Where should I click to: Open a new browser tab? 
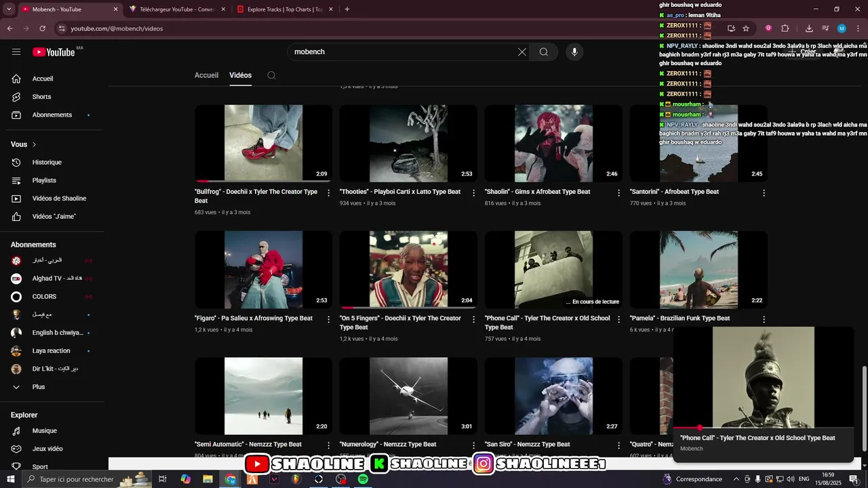(347, 9)
